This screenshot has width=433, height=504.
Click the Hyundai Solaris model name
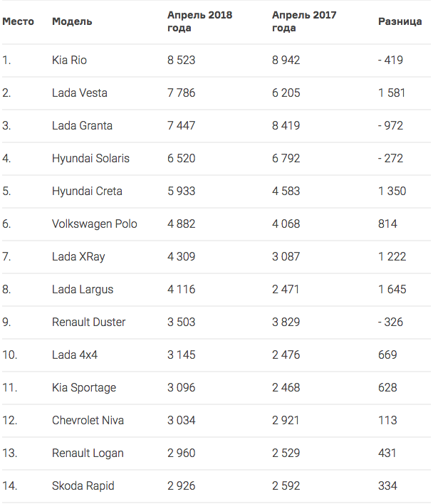click(x=90, y=159)
